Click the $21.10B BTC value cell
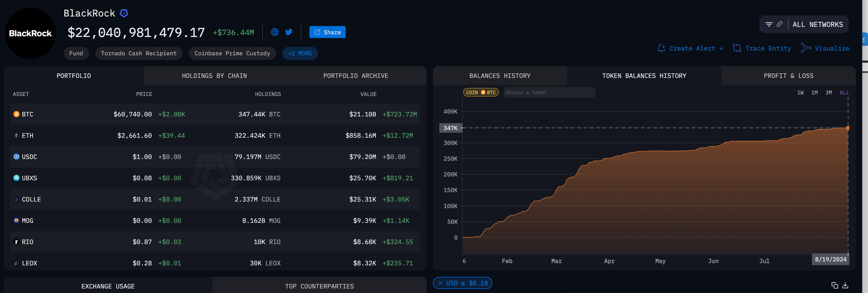 pyautogui.click(x=363, y=114)
